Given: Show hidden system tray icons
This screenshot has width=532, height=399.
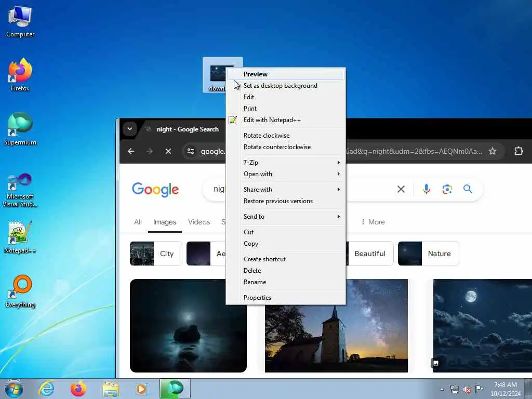Looking at the screenshot, I should [x=442, y=389].
